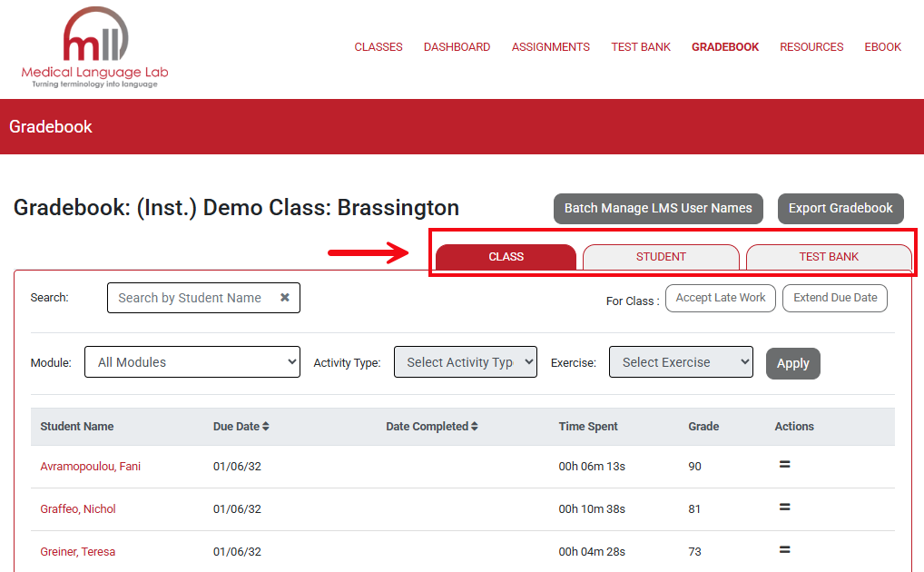Sort the table by Date Completed
Screen dimensions: 924x572
pos(473,426)
